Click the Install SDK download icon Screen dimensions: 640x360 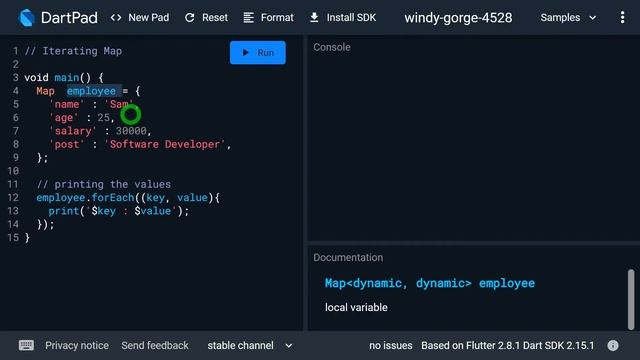[314, 18]
